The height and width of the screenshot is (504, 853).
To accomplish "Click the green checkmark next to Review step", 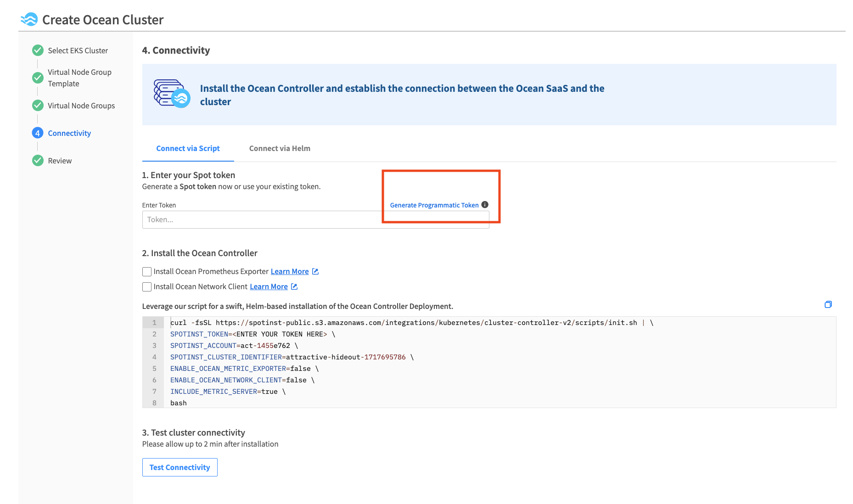I will 38,160.
